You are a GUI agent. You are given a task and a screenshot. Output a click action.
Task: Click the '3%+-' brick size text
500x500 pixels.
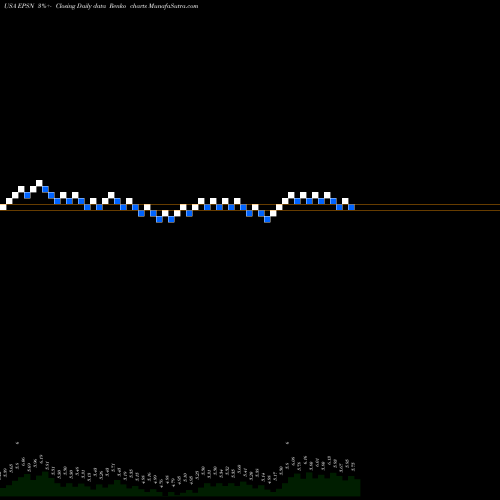(x=45, y=6)
